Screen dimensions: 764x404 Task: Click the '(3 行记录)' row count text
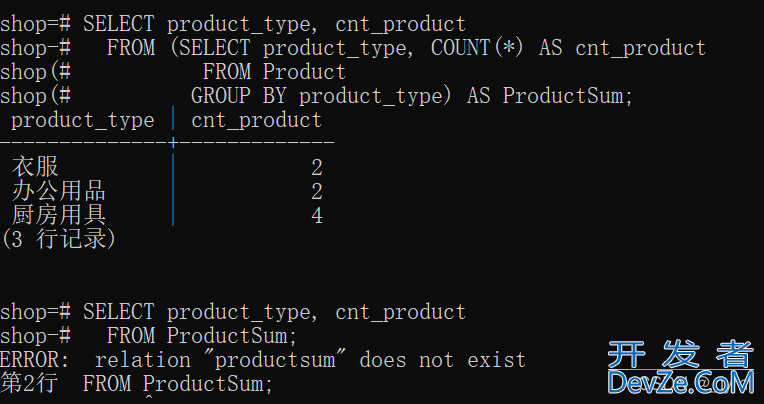click(58, 239)
